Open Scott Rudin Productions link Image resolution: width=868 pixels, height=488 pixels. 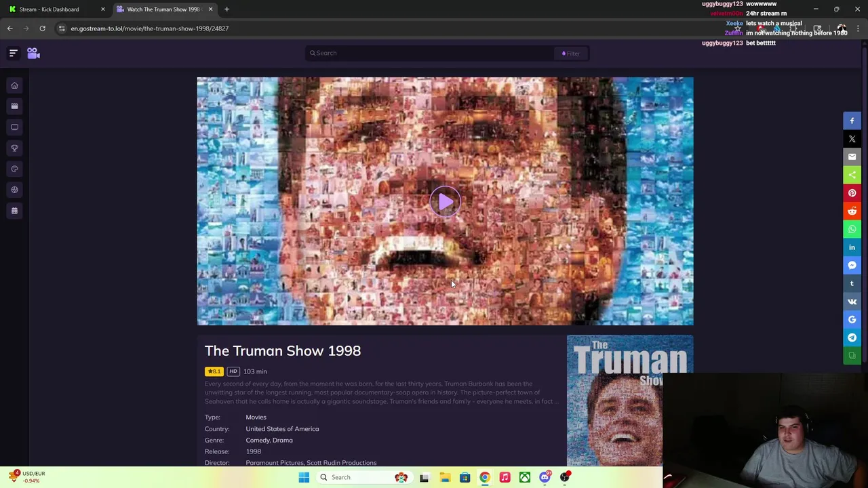tap(341, 463)
